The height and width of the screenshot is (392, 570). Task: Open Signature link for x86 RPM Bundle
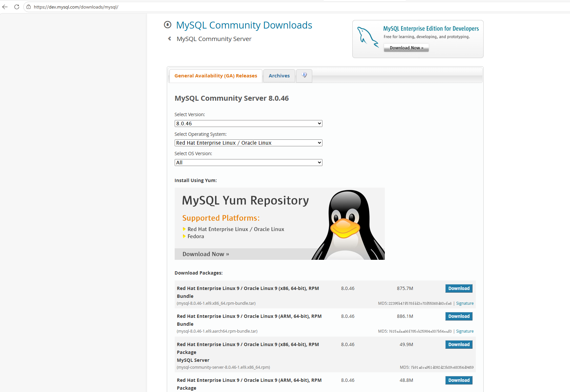click(465, 303)
